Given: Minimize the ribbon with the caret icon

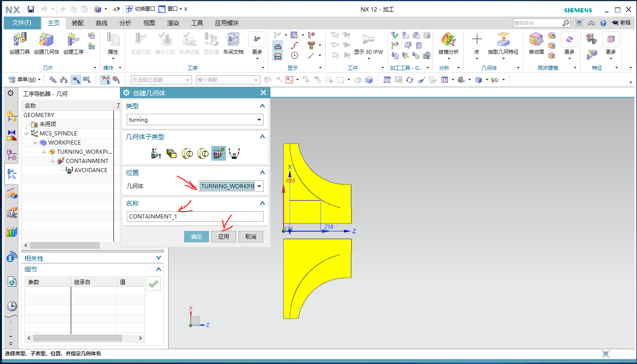Looking at the screenshot, I should (591, 23).
